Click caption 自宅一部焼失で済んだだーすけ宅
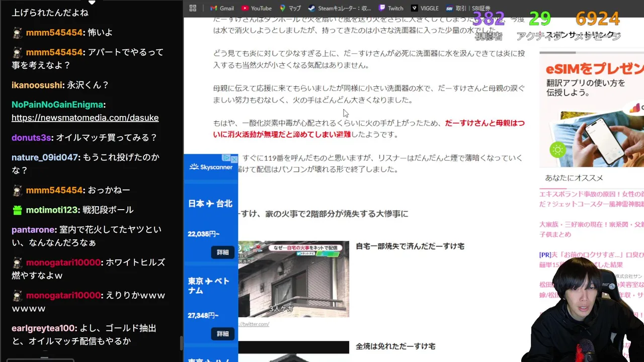The width and height of the screenshot is (644, 362). click(410, 246)
